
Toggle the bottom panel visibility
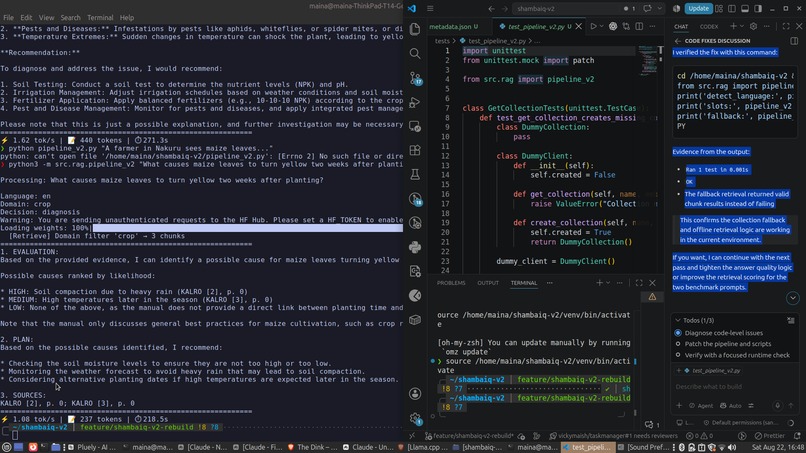click(x=745, y=9)
